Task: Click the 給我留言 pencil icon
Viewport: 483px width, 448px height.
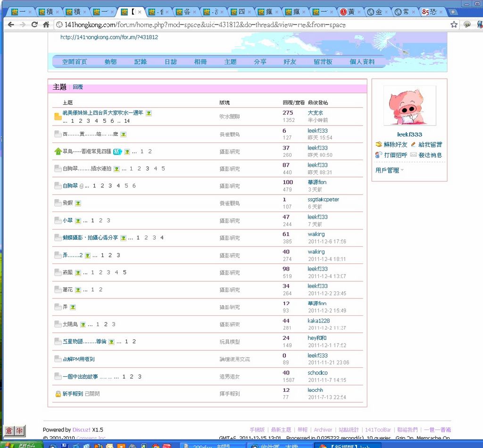Action: point(413,144)
